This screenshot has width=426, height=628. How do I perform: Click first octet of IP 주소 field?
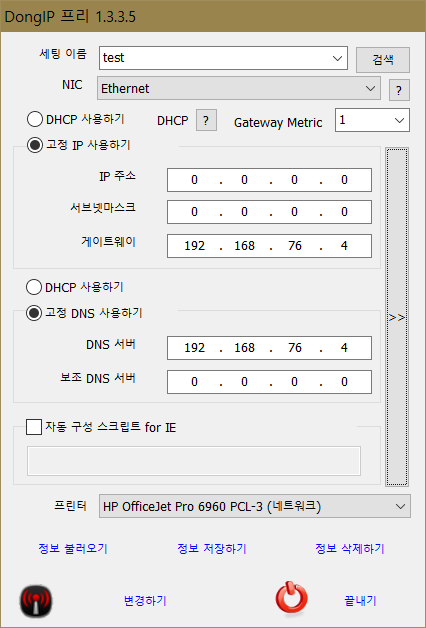pyautogui.click(x=194, y=180)
